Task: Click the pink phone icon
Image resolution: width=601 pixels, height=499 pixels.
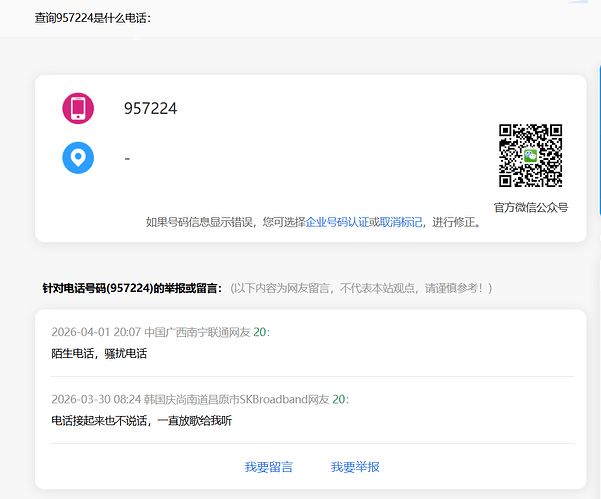Action: click(x=78, y=108)
